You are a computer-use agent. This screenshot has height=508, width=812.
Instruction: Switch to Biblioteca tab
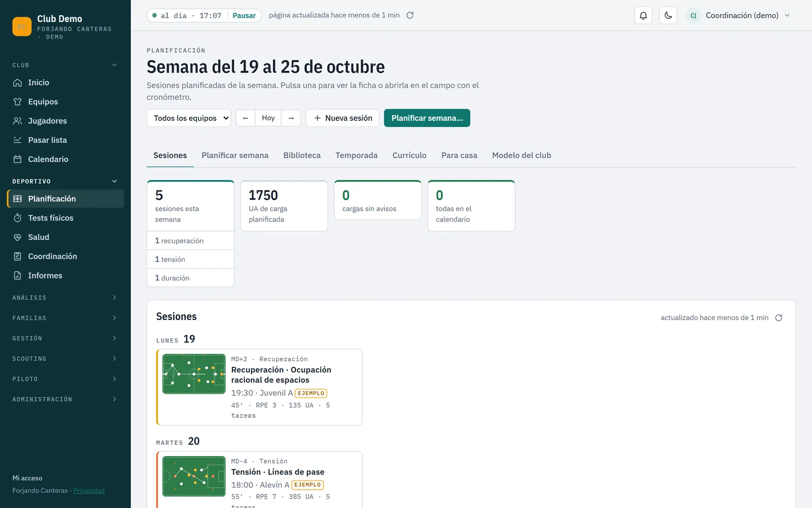(x=302, y=155)
